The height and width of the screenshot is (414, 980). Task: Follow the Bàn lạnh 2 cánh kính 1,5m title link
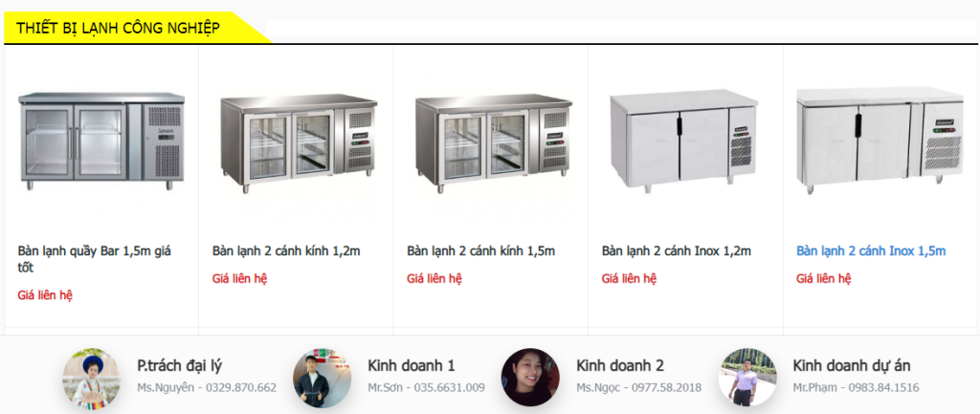481,251
